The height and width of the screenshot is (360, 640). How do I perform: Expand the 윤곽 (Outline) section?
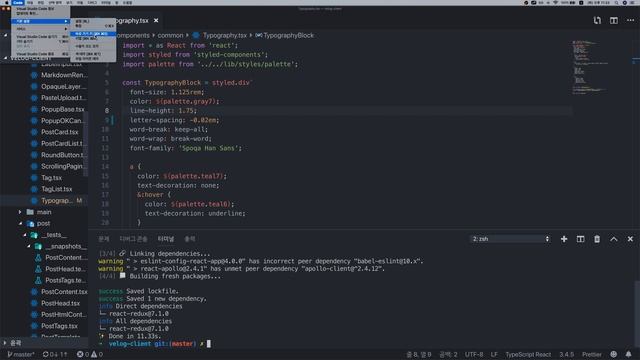click(16, 343)
